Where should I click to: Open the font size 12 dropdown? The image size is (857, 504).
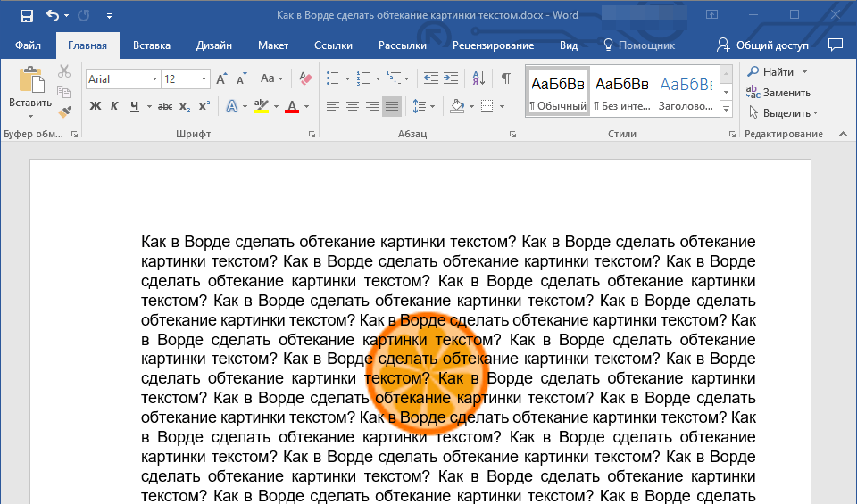[204, 79]
